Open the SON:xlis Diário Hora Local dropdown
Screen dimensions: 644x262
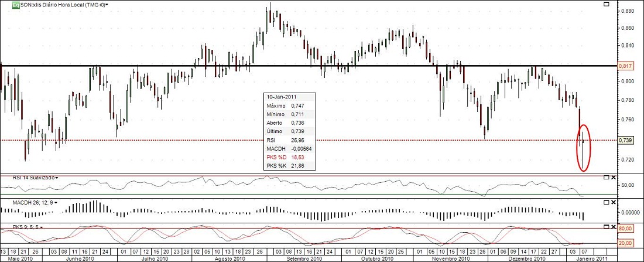coord(64,5)
